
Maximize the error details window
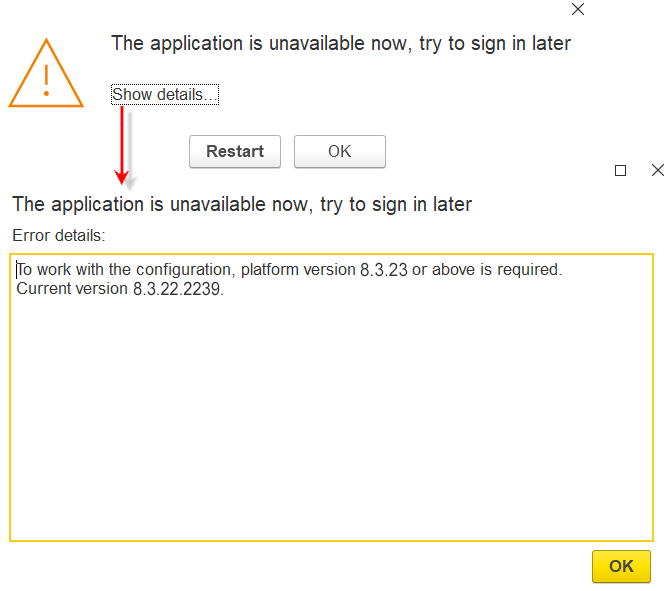pyautogui.click(x=620, y=171)
